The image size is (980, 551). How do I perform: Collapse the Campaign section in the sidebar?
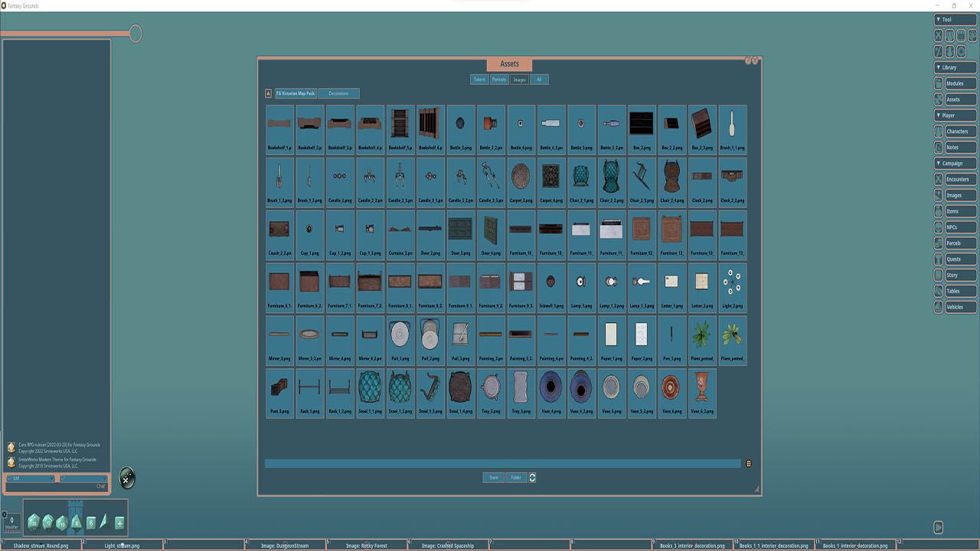click(x=953, y=163)
